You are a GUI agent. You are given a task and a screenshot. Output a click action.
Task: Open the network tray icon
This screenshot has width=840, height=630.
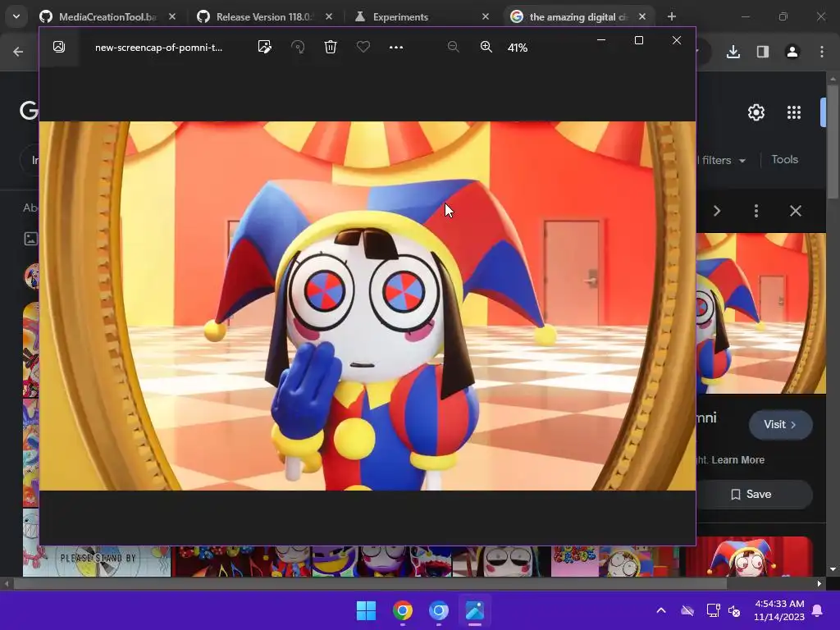[713, 610]
